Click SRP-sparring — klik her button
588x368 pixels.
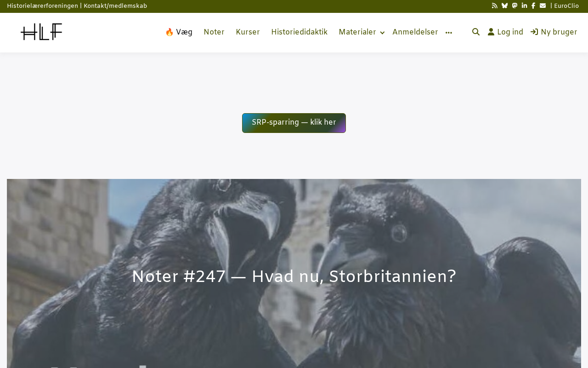click(294, 123)
